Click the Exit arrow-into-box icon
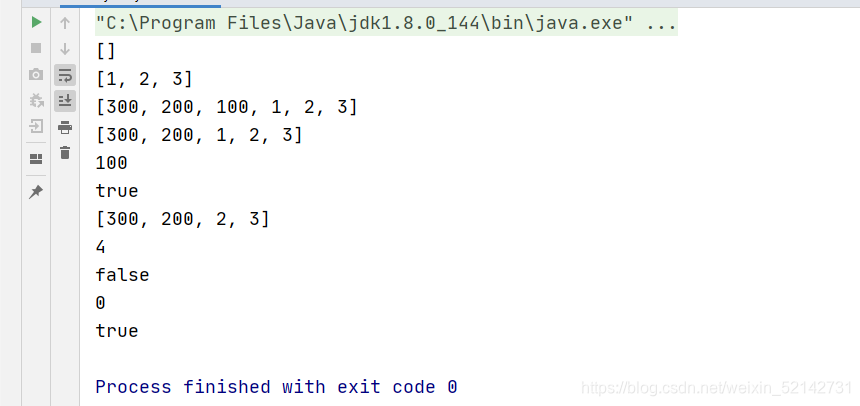This screenshot has width=860, height=406. click(x=36, y=127)
